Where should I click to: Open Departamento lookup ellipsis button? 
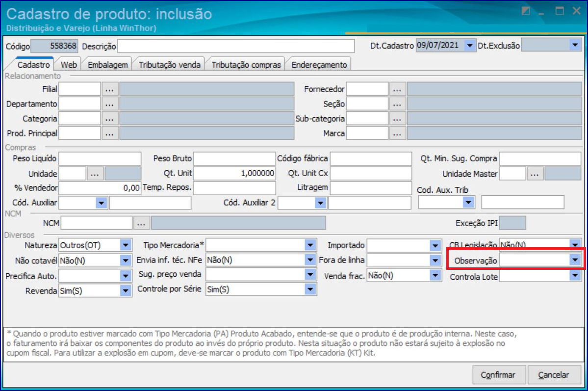[109, 104]
